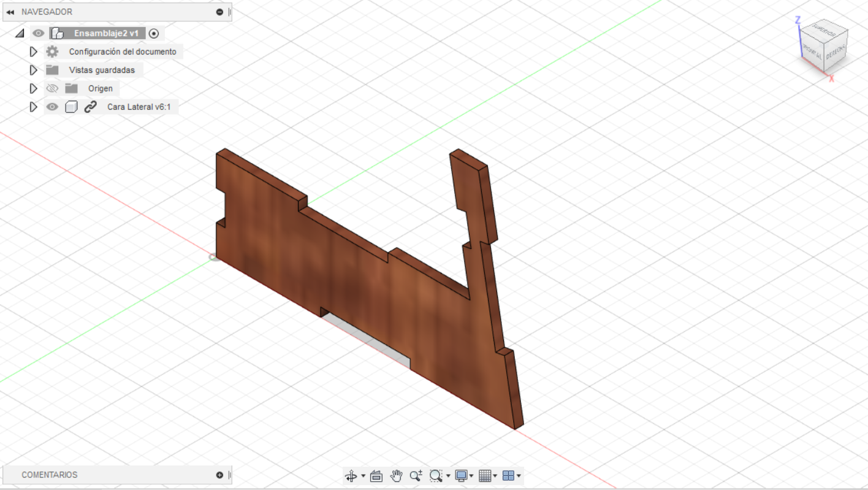Click the Vistas guardadas folder icon

pyautogui.click(x=52, y=70)
